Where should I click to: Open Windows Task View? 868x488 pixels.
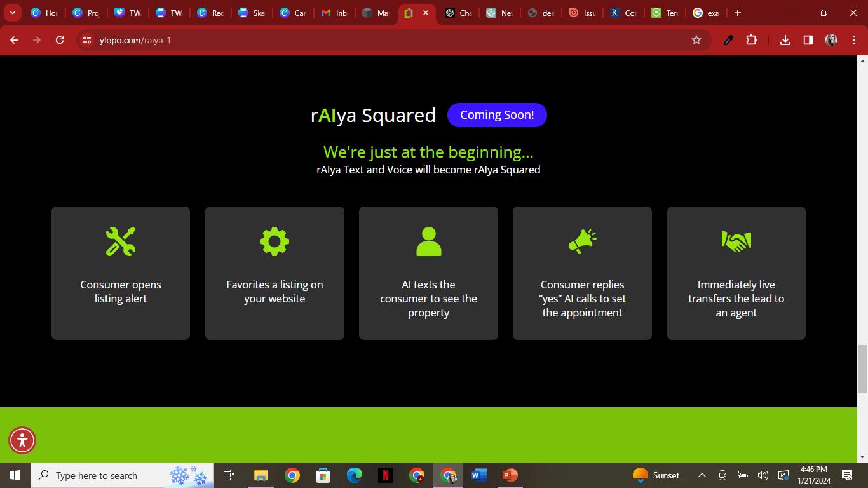(x=229, y=475)
